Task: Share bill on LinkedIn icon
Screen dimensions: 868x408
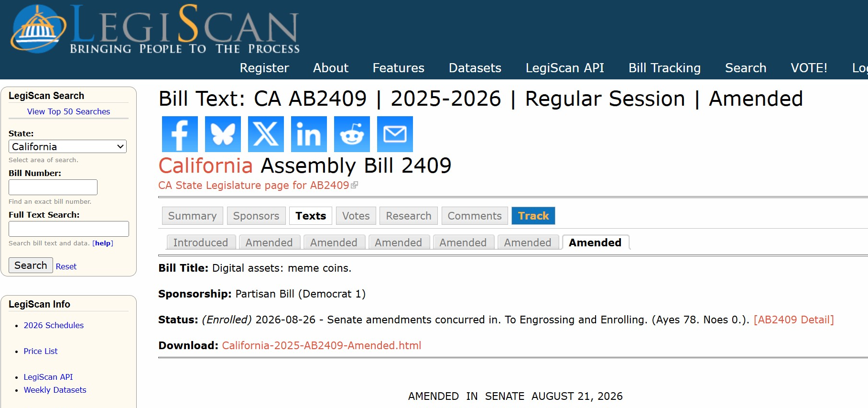Action: 309,134
